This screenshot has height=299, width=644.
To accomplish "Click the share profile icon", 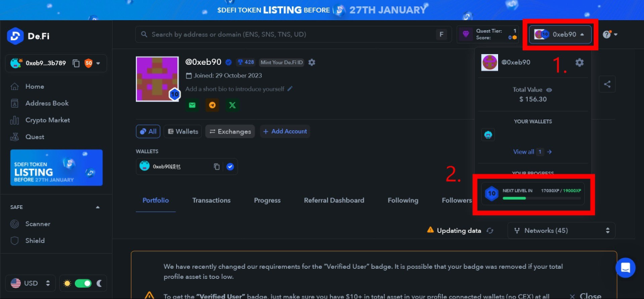I will (607, 84).
